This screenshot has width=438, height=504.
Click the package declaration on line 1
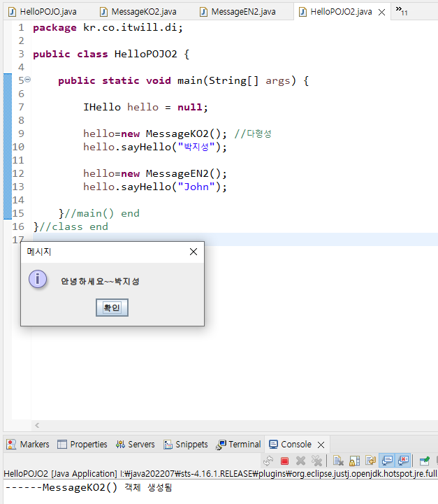108,28
